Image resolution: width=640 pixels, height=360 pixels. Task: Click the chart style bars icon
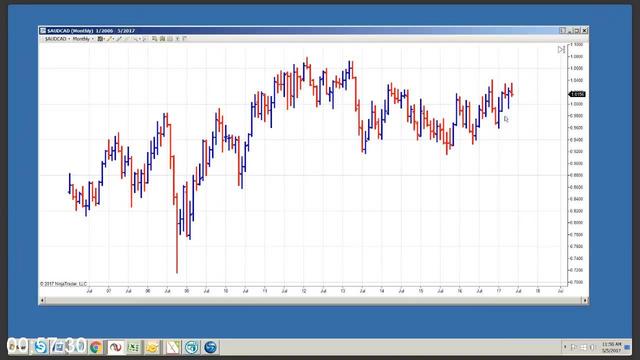100,39
